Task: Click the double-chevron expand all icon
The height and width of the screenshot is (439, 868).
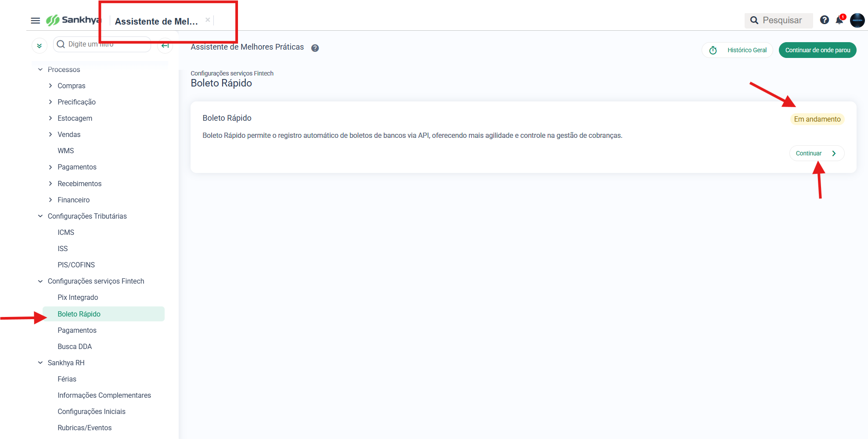Action: [x=40, y=46]
